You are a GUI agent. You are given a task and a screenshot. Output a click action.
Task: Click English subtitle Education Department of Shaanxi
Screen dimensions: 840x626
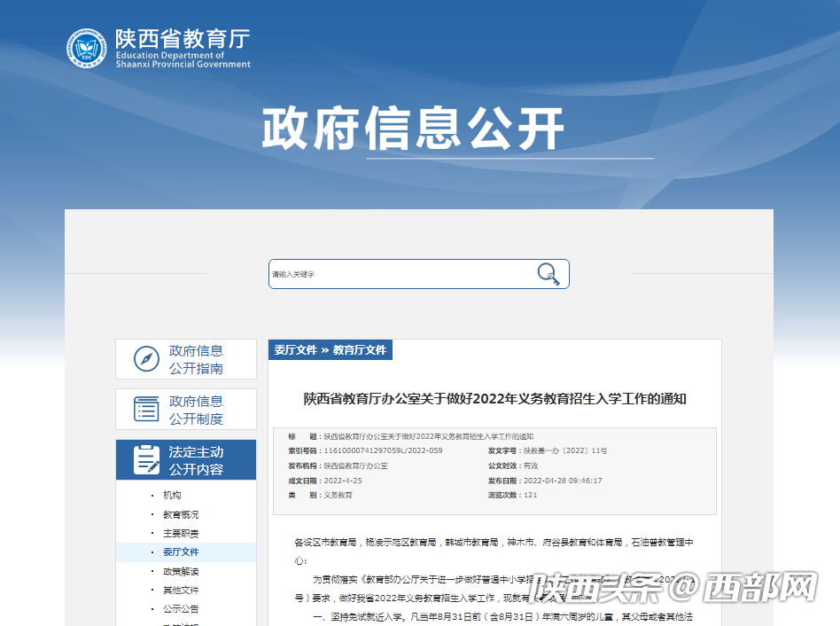tap(183, 59)
